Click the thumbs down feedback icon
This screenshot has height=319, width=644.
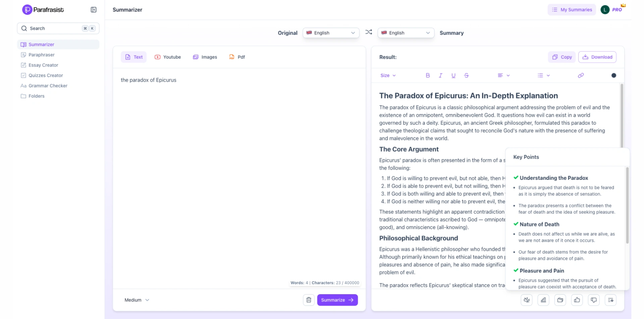594,300
